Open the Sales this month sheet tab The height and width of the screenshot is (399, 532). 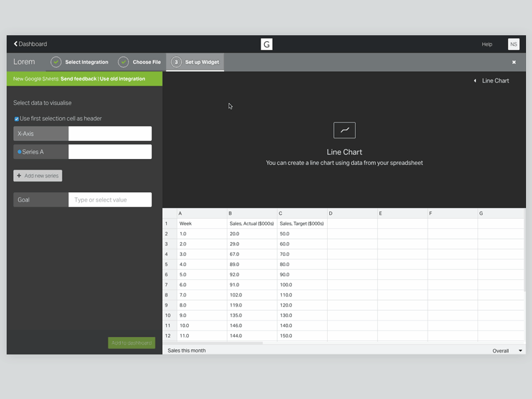pyautogui.click(x=187, y=350)
